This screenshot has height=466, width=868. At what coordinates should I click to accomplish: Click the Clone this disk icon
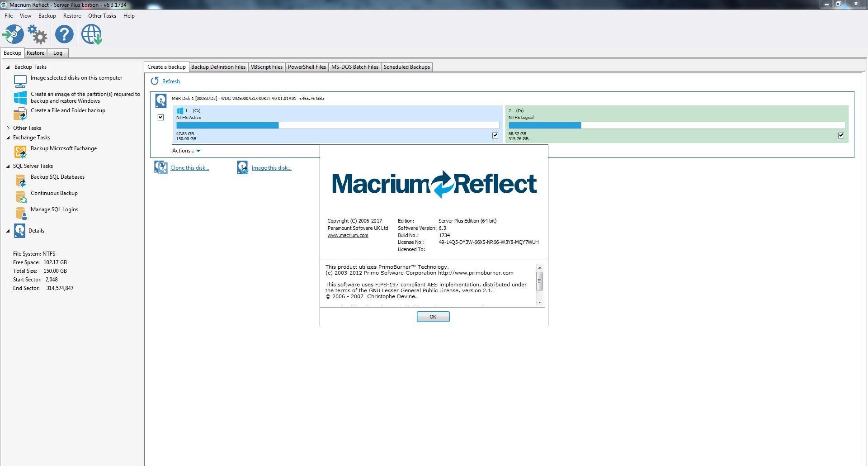(x=160, y=167)
